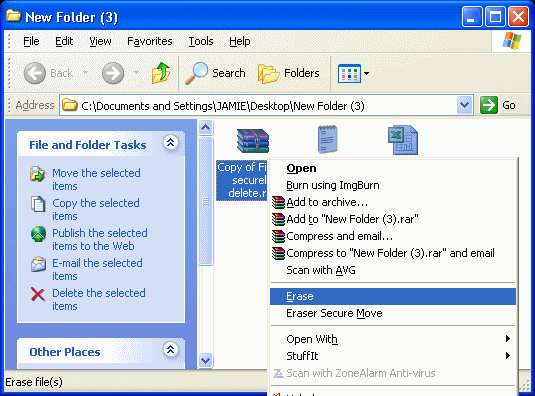Click Delete the selected items link
The height and width of the screenshot is (396, 535).
pyautogui.click(x=99, y=299)
